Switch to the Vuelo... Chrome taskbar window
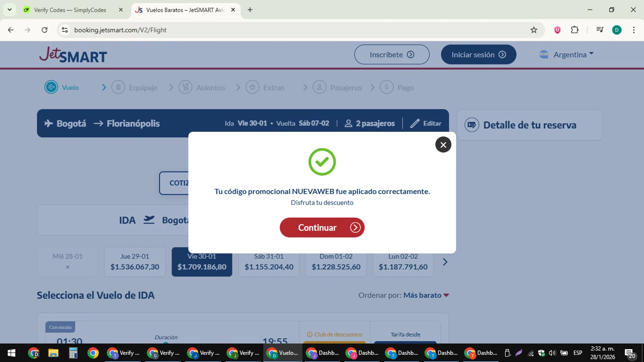This screenshot has height=362, width=644. tap(283, 353)
